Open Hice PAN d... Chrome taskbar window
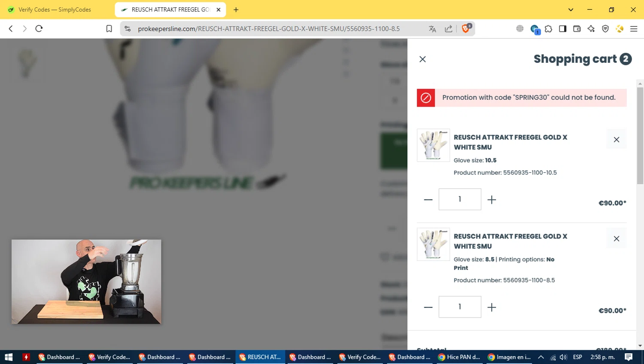 click(x=459, y=357)
